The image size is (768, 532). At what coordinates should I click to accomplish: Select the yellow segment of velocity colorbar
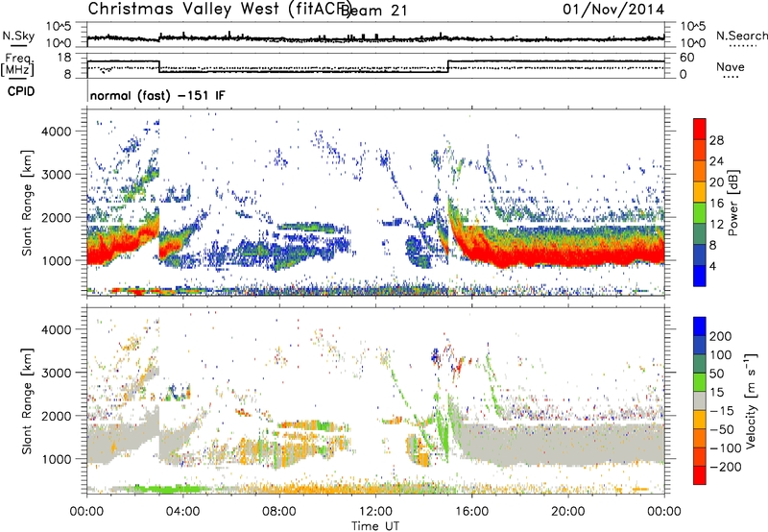pos(700,420)
